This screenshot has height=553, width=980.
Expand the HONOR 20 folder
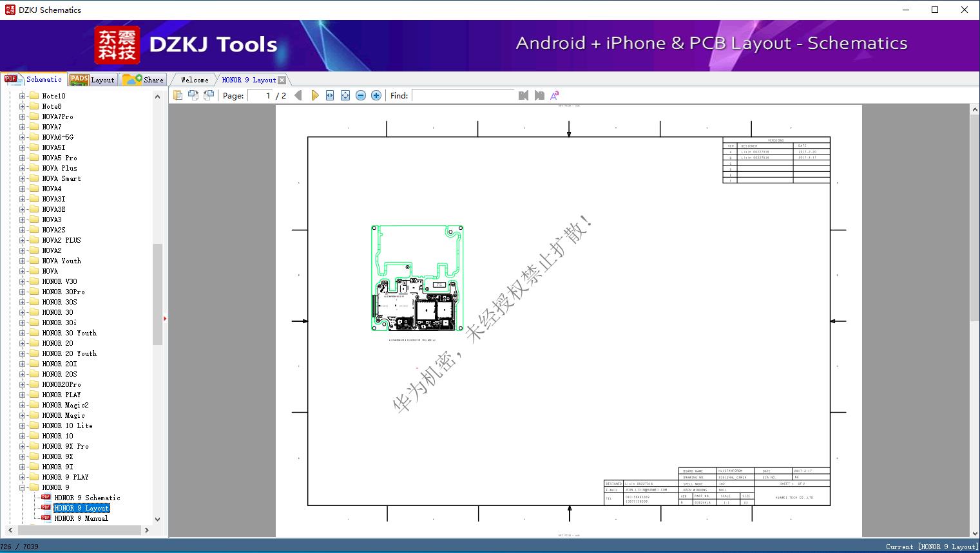coord(22,343)
